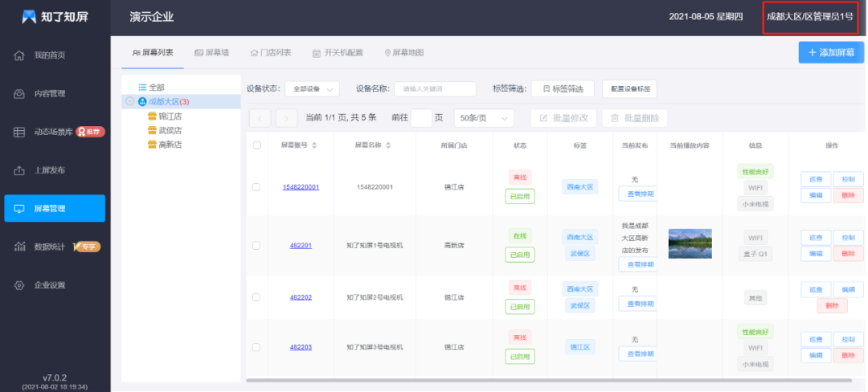Click the 成都大区 region user icon

point(142,102)
